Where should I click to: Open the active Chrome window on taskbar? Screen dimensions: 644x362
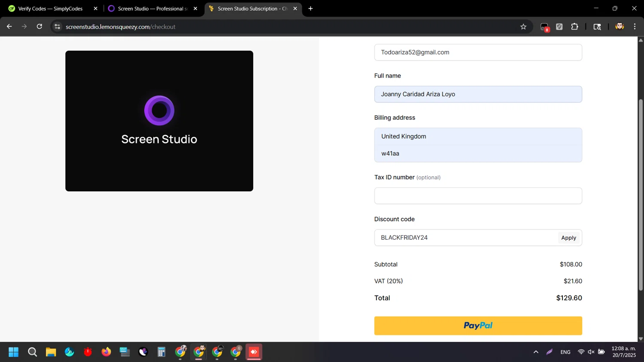point(199,352)
